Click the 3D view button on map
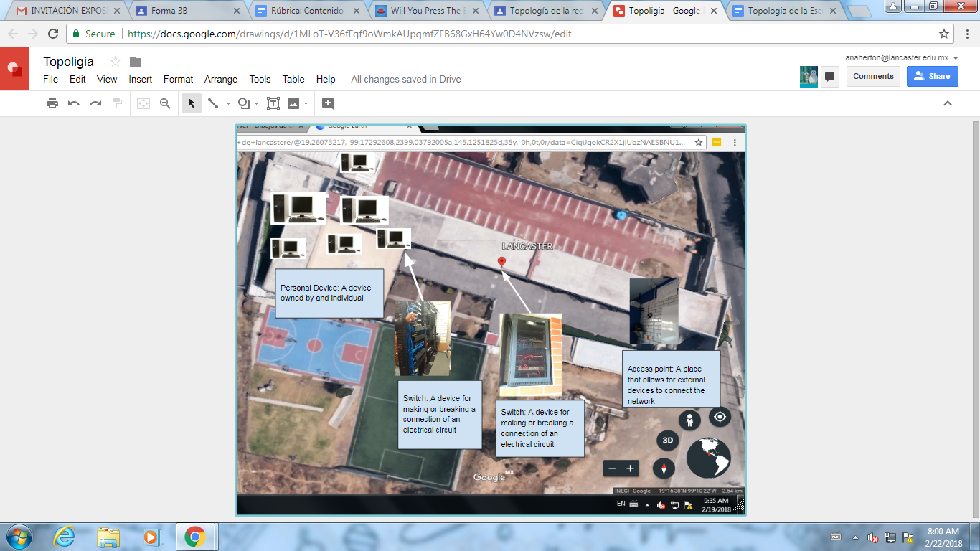Image resolution: width=980 pixels, height=551 pixels. pos(667,440)
